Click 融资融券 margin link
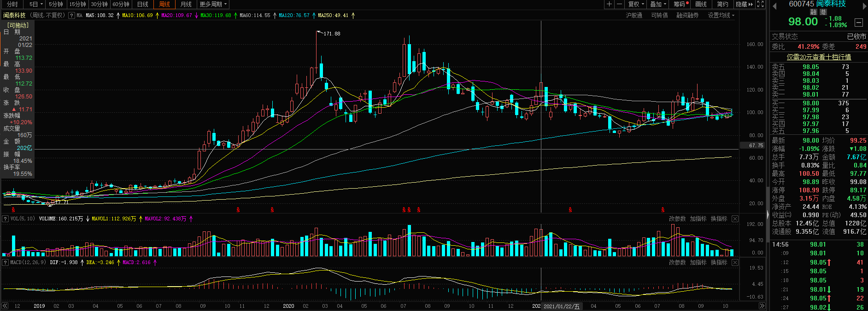 [687, 15]
